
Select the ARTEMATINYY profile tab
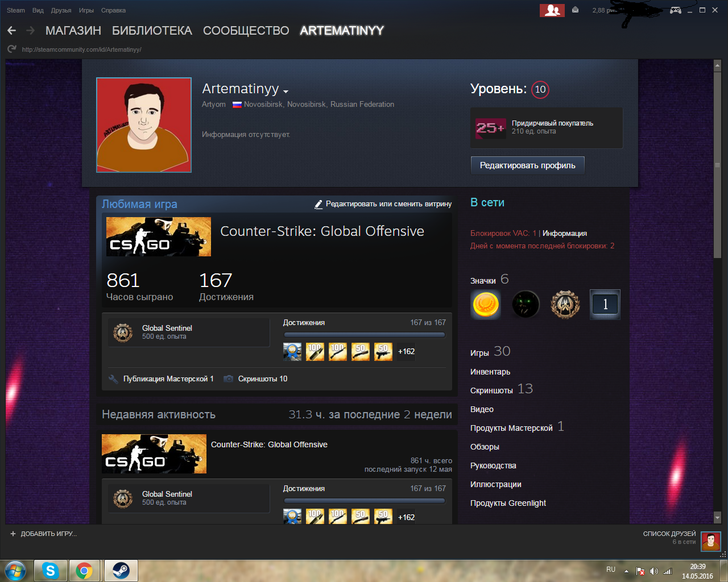342,31
